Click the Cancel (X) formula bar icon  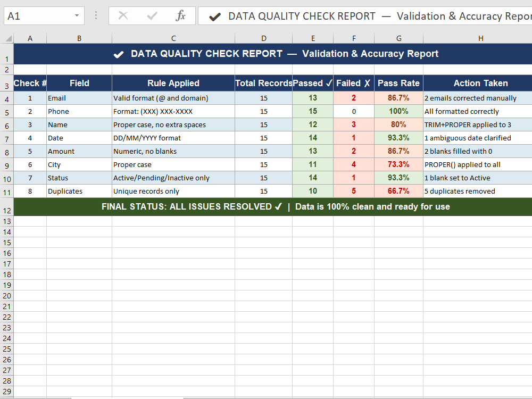click(123, 15)
